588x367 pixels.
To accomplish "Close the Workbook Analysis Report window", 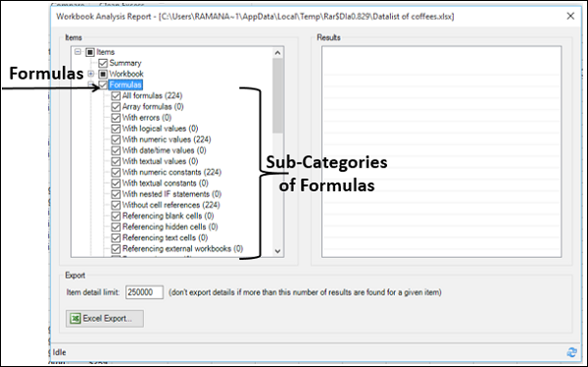I will 570,16.
